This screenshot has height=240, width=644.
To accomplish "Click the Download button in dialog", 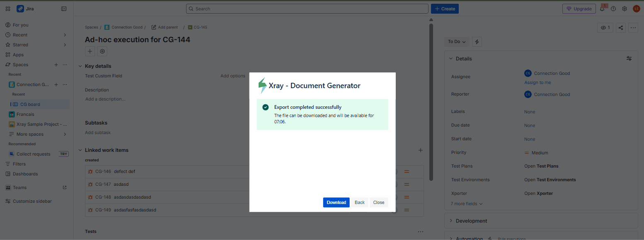I will click(x=336, y=202).
